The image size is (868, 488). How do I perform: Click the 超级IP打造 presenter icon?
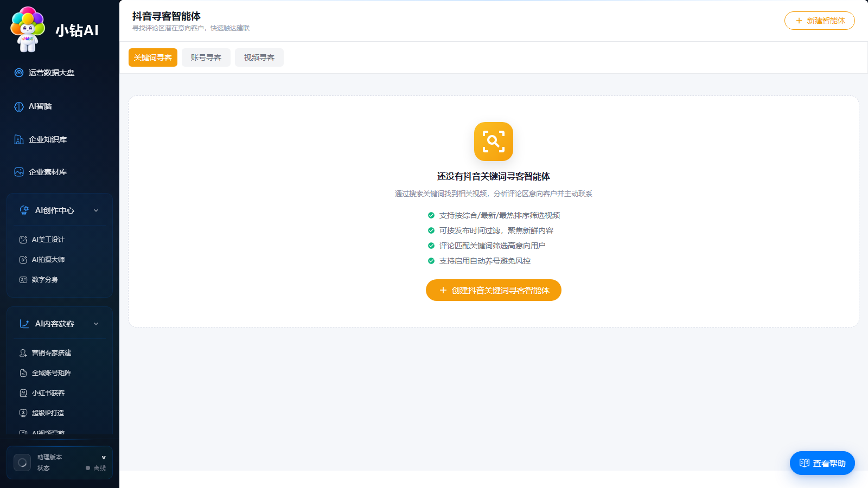click(23, 413)
